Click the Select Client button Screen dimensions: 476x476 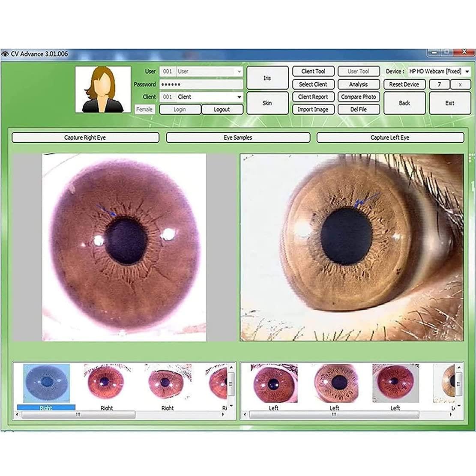click(x=313, y=84)
